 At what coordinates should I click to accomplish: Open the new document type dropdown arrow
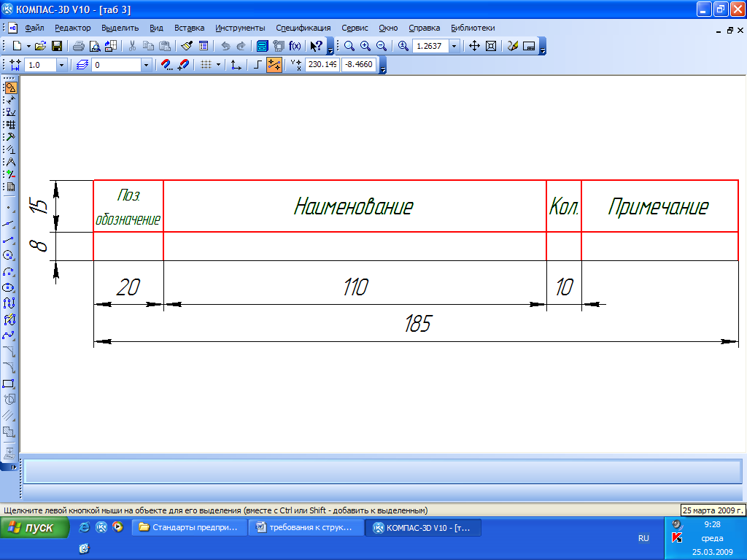[x=28, y=46]
